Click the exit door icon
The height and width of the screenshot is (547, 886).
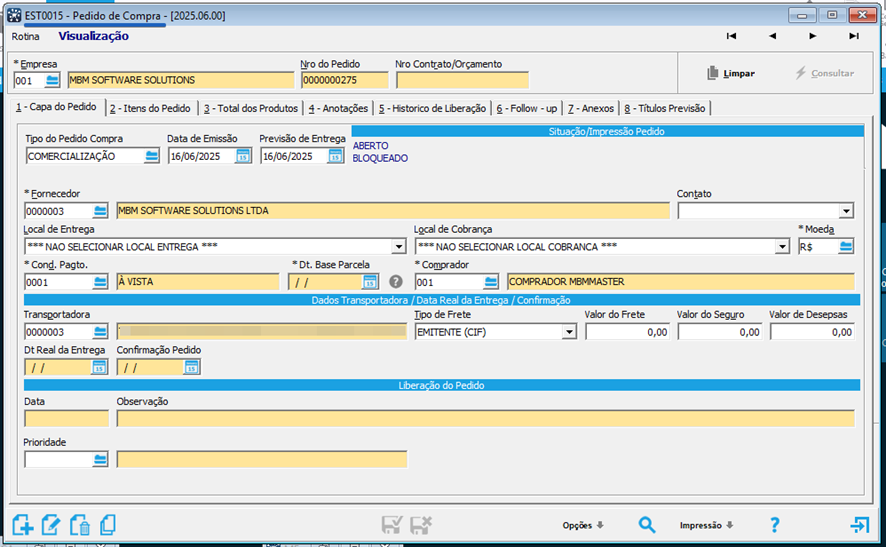point(859,525)
